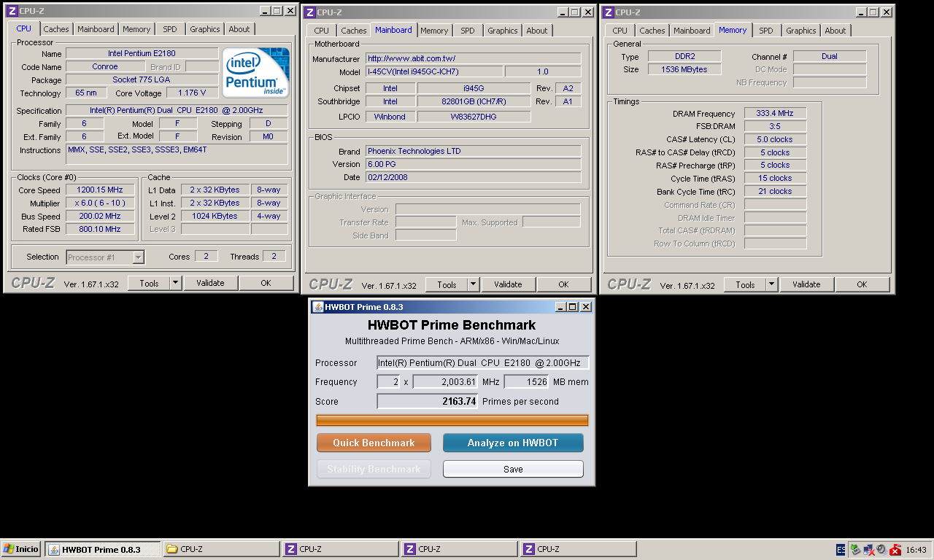Screen dimensions: 934x560
Task: Select the About tab in the Memory window
Action: (x=835, y=31)
